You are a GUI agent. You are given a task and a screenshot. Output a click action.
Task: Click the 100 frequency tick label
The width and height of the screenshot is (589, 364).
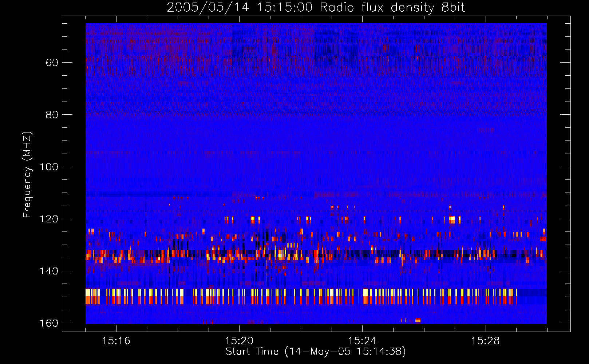tap(49, 167)
